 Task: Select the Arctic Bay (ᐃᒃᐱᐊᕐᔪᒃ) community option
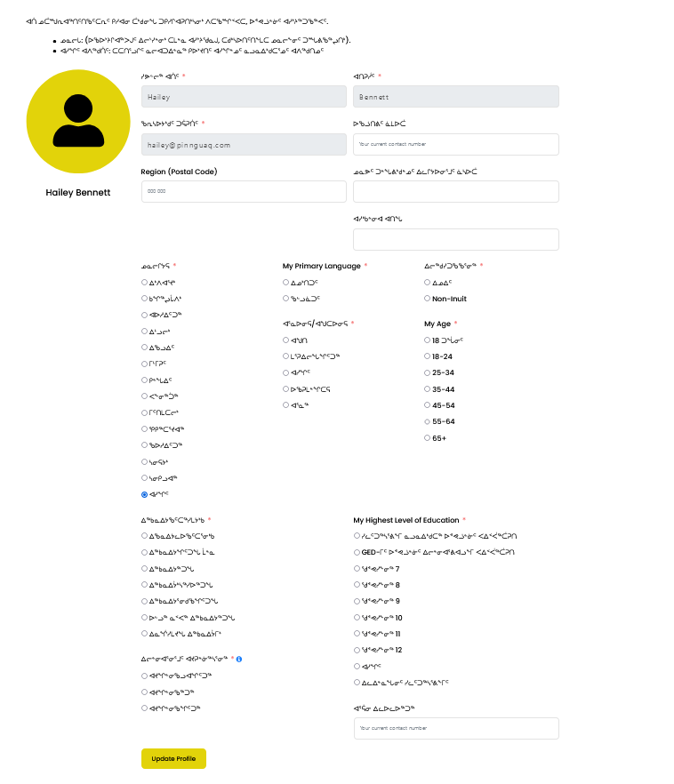pos(145,283)
